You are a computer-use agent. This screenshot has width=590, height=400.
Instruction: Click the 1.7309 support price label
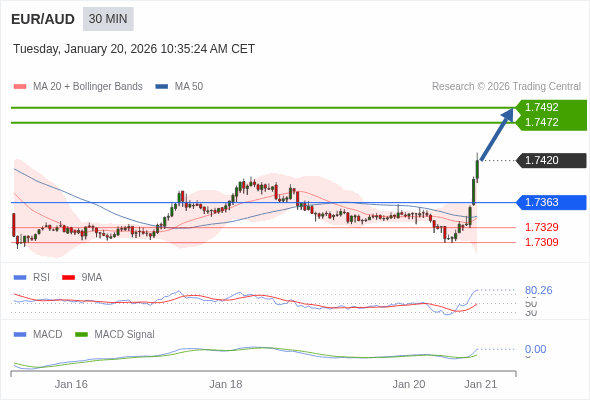click(541, 242)
